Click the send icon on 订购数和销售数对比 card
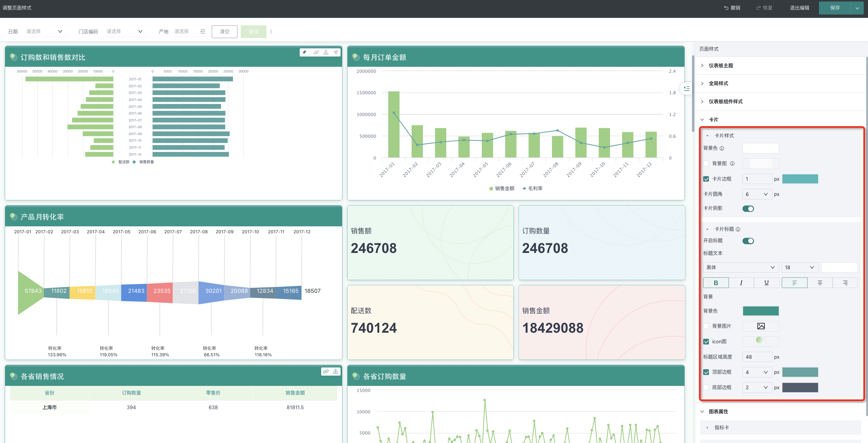The width and height of the screenshot is (868, 443). tap(336, 52)
